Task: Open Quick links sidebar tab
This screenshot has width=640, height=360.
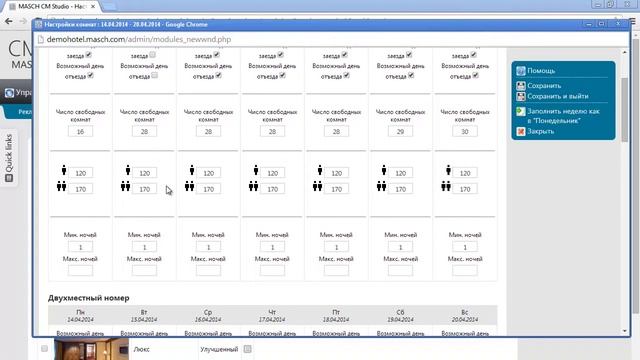Action: coord(9,158)
